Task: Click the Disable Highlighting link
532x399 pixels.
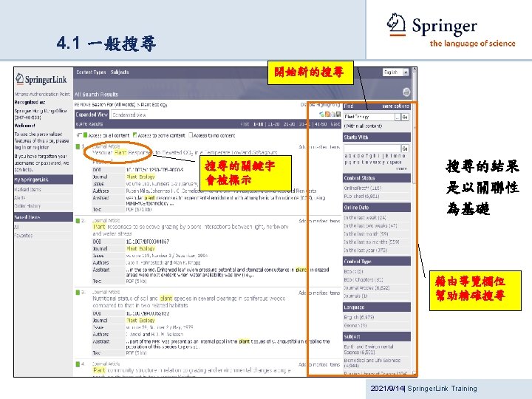Action: [x=320, y=104]
